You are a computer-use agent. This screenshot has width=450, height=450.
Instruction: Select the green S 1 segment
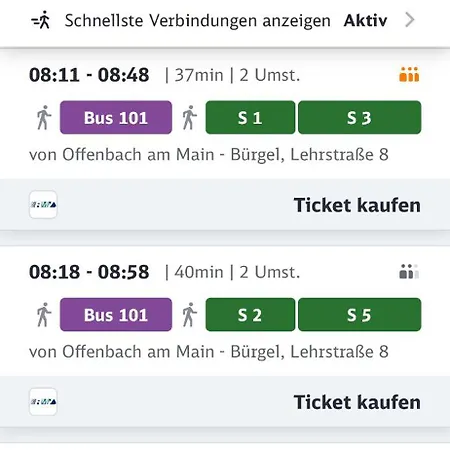click(x=250, y=117)
